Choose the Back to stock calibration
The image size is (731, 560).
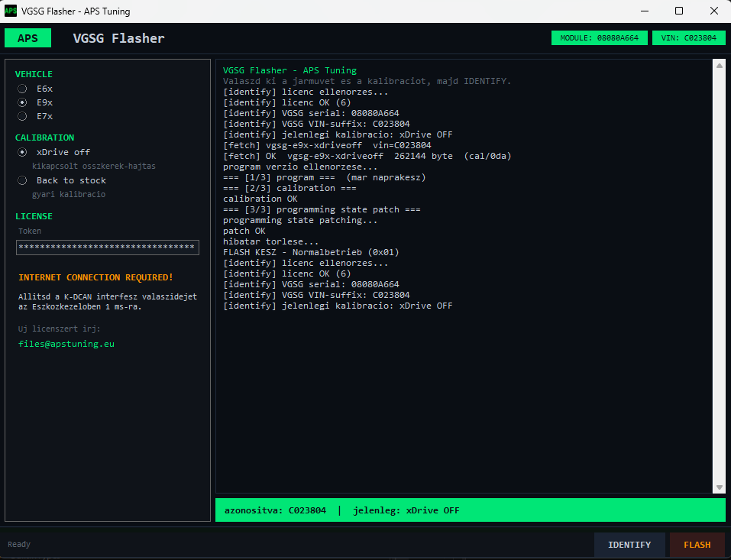pos(22,180)
